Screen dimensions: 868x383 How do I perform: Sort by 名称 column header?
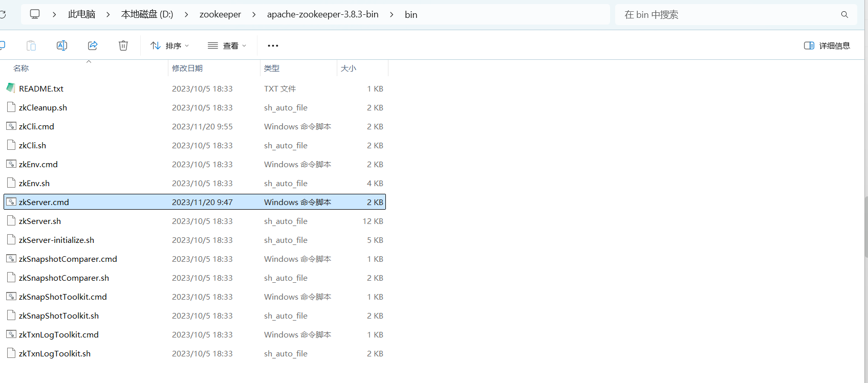click(21, 68)
